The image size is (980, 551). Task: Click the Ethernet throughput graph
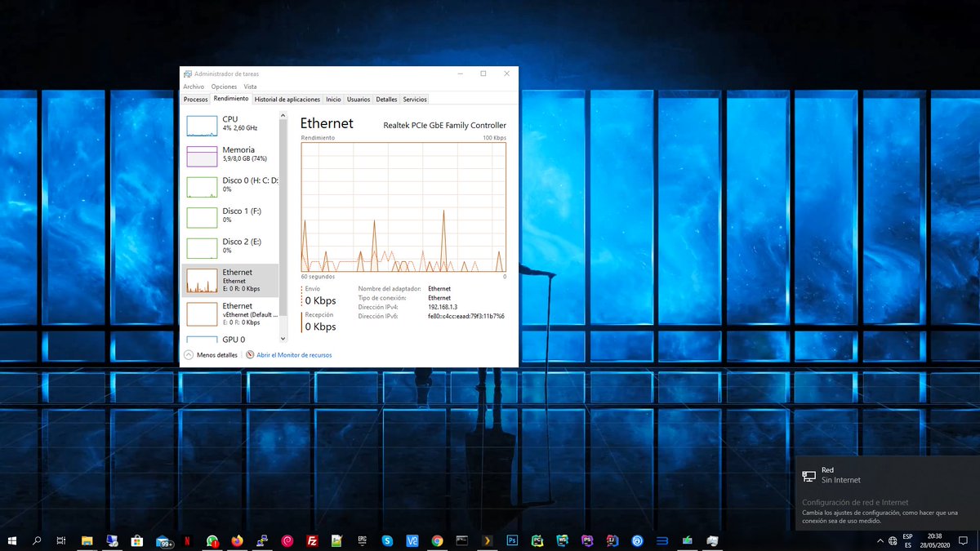[403, 207]
